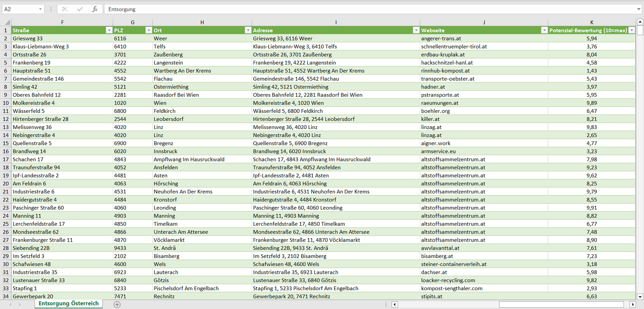Screen dimensions: 644x309
Task: Open the Potenzial-Bewertung filter dropdown
Action: pos(631,30)
